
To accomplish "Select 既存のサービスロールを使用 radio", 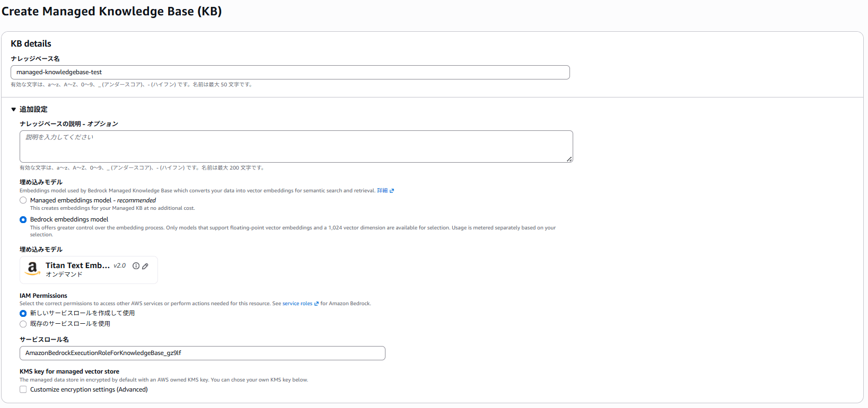I will pyautogui.click(x=23, y=324).
